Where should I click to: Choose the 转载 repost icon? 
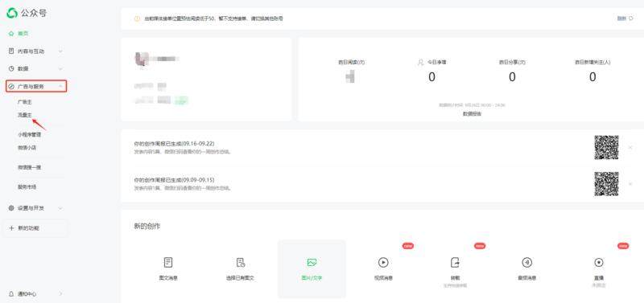pos(455,262)
